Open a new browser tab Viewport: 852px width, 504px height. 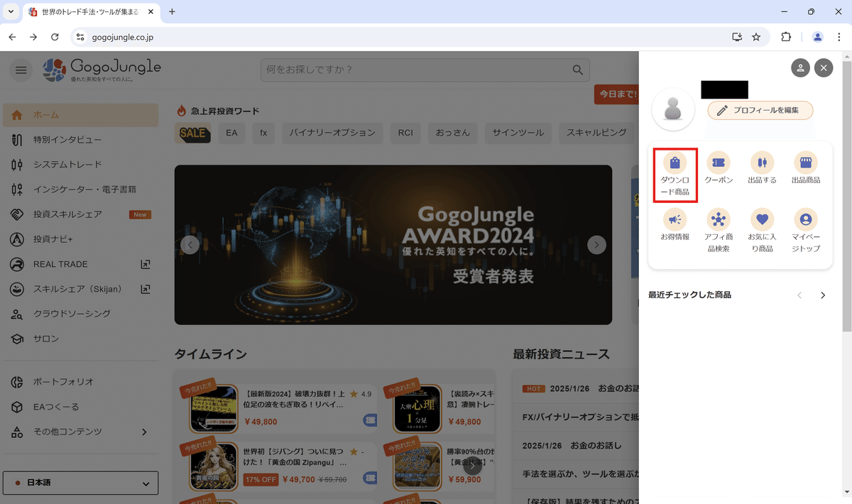click(172, 11)
